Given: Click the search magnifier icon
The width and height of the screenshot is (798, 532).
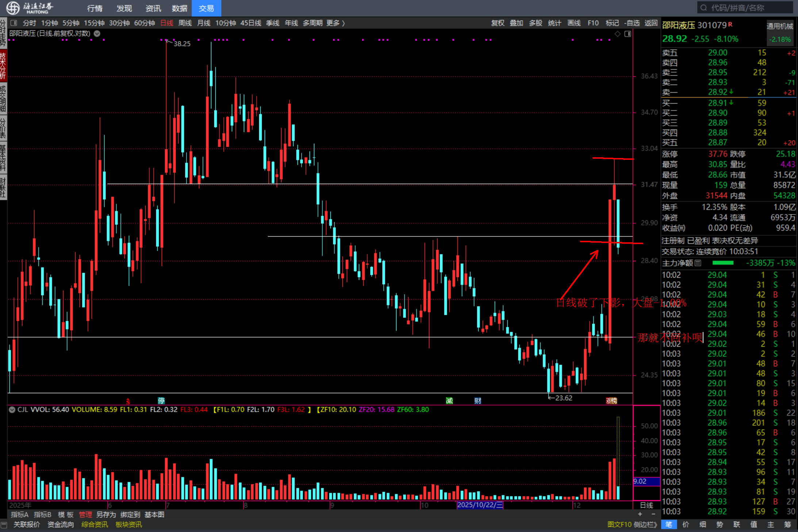Looking at the screenshot, I should coord(703,8).
